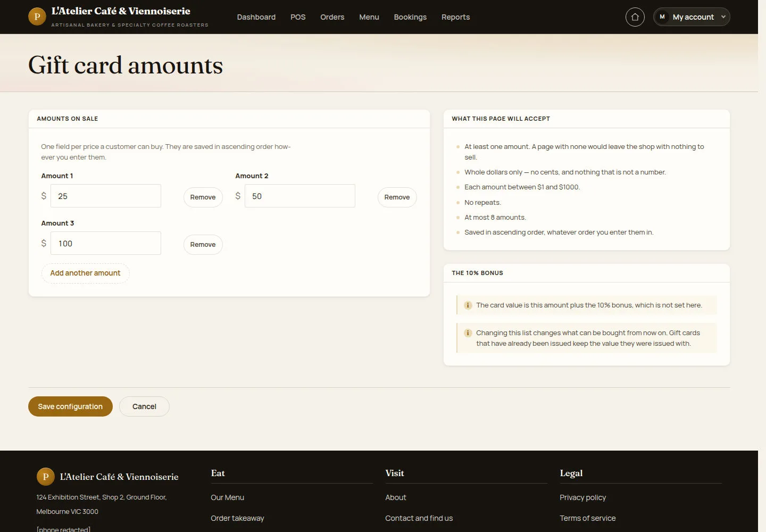Follow the Order takeaway footer link
The height and width of the screenshot is (532, 766).
pos(237,518)
